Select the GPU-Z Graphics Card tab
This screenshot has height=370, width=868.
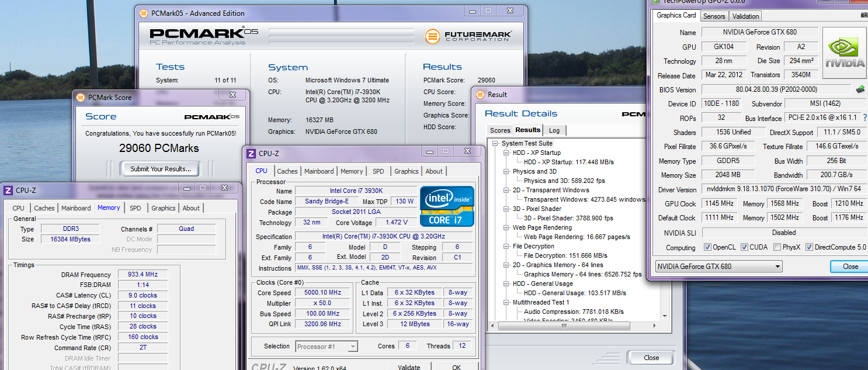(x=676, y=15)
